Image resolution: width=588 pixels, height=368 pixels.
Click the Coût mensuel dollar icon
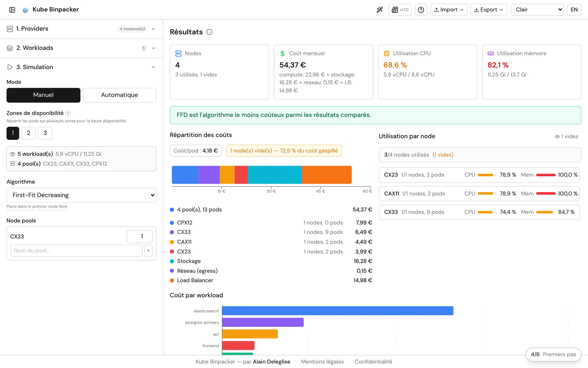(282, 53)
